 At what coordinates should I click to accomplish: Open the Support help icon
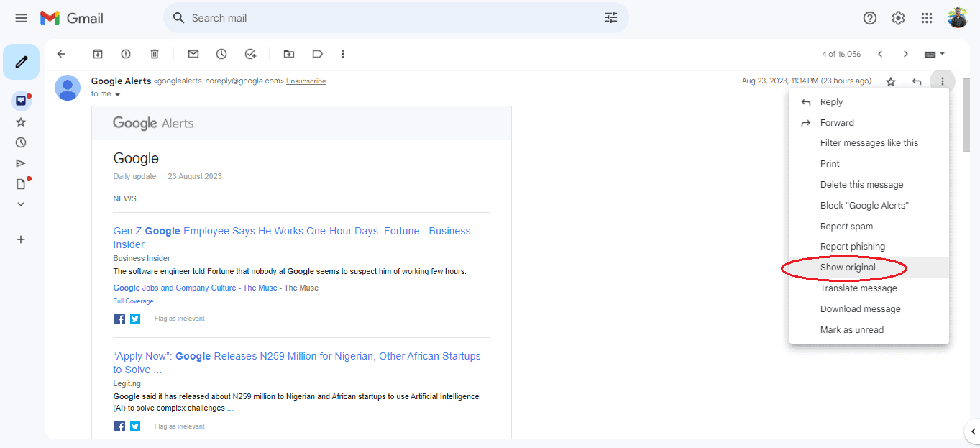[870, 18]
